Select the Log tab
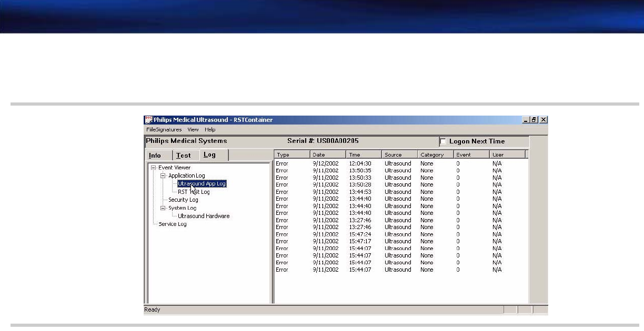Image resolution: width=644 pixels, height=331 pixels. 214,154
